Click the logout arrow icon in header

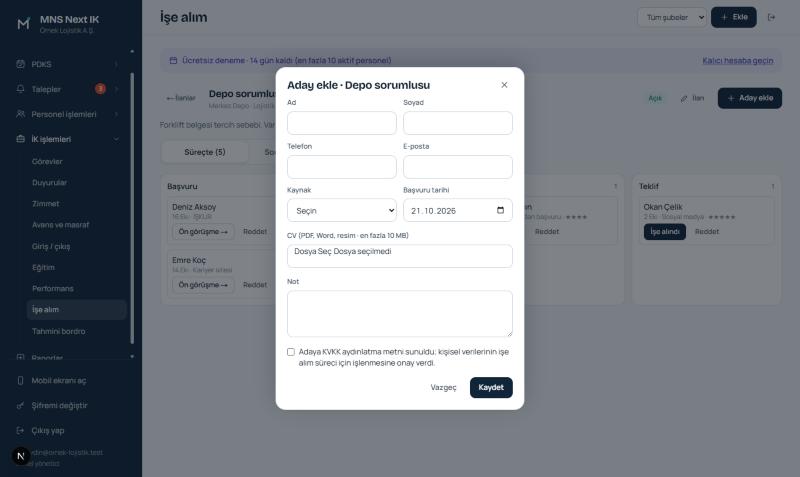771,17
